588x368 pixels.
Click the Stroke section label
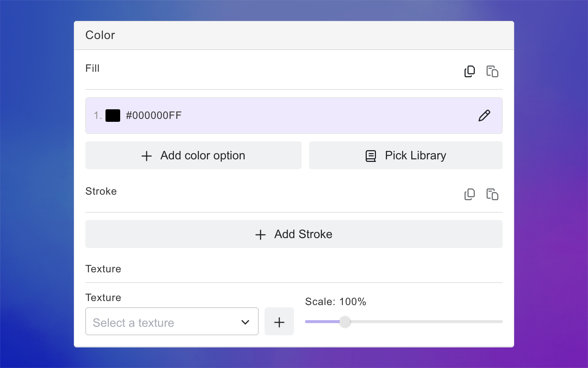(101, 191)
